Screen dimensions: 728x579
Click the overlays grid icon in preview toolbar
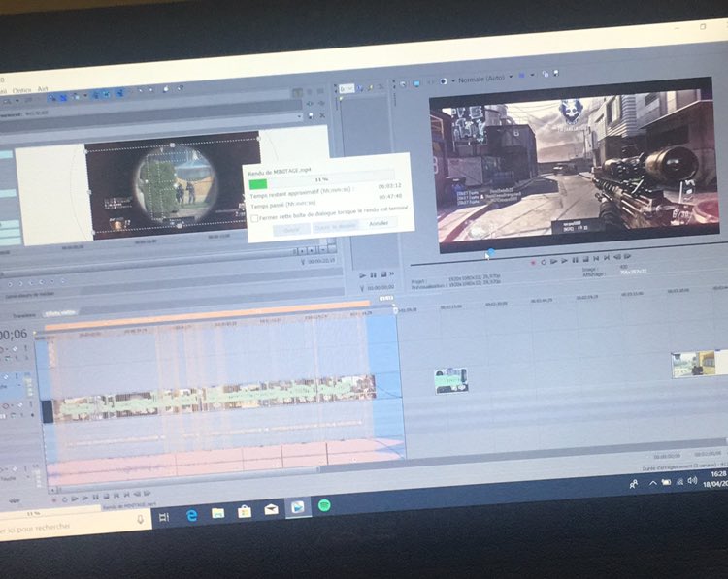click(522, 75)
